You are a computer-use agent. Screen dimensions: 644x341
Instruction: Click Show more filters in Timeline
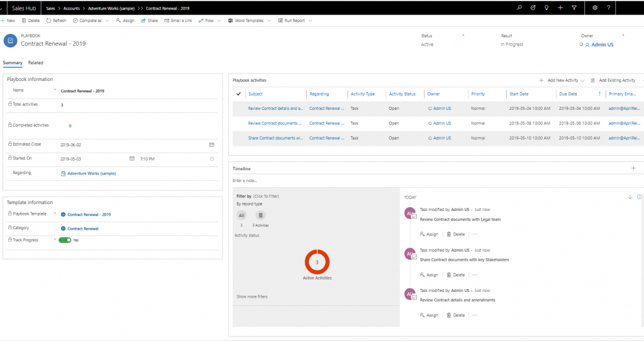point(252,296)
